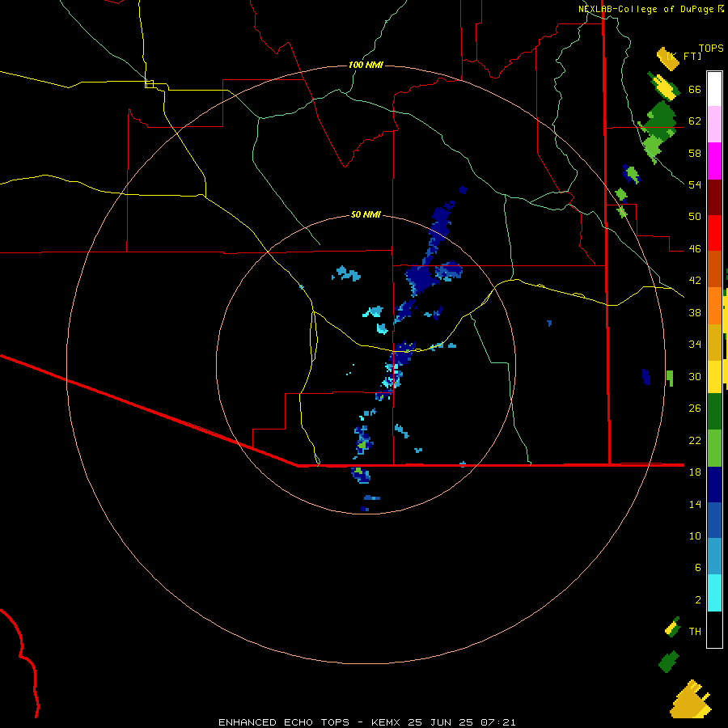Pick the bright red legend swatch
728x728 pixels.
[714, 233]
